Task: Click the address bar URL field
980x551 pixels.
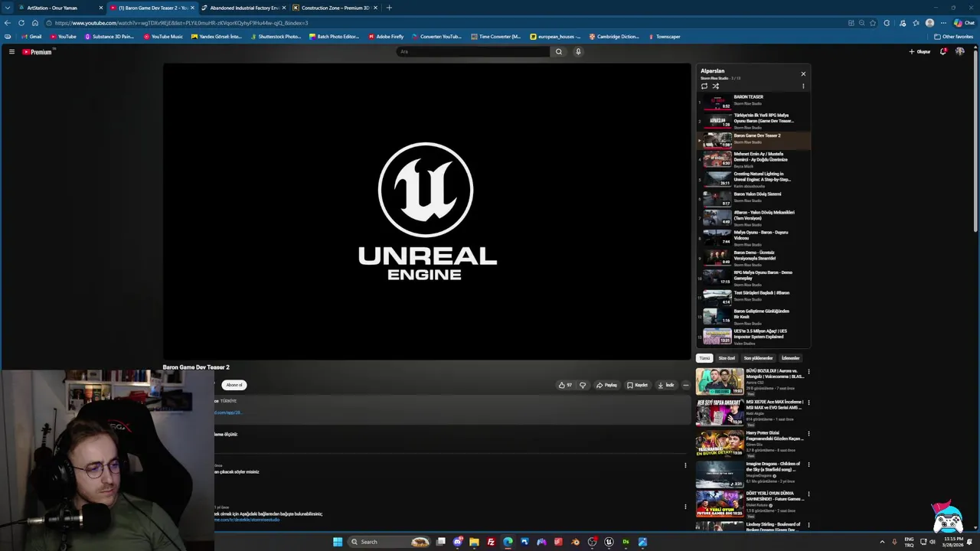Action: [444, 23]
